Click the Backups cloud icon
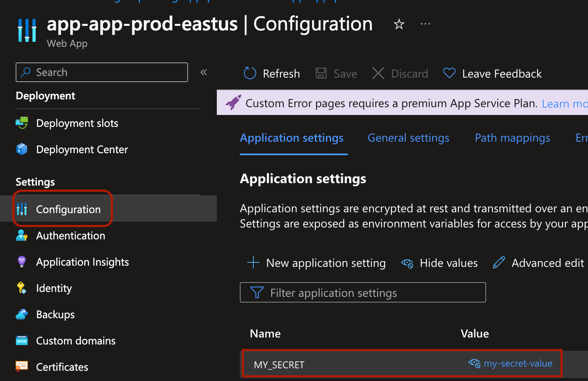588x381 pixels. point(22,314)
